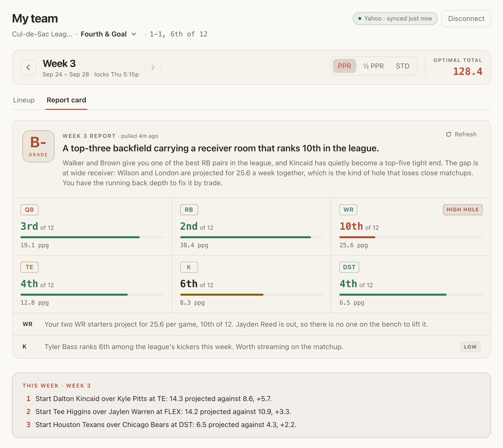Select the WR position badge
Image resolution: width=503 pixels, height=448 pixels.
coord(348,210)
